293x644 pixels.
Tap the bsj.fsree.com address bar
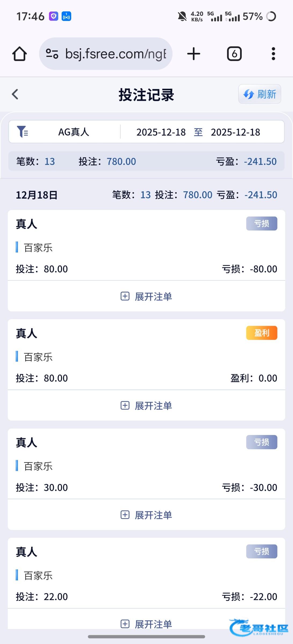[115, 54]
